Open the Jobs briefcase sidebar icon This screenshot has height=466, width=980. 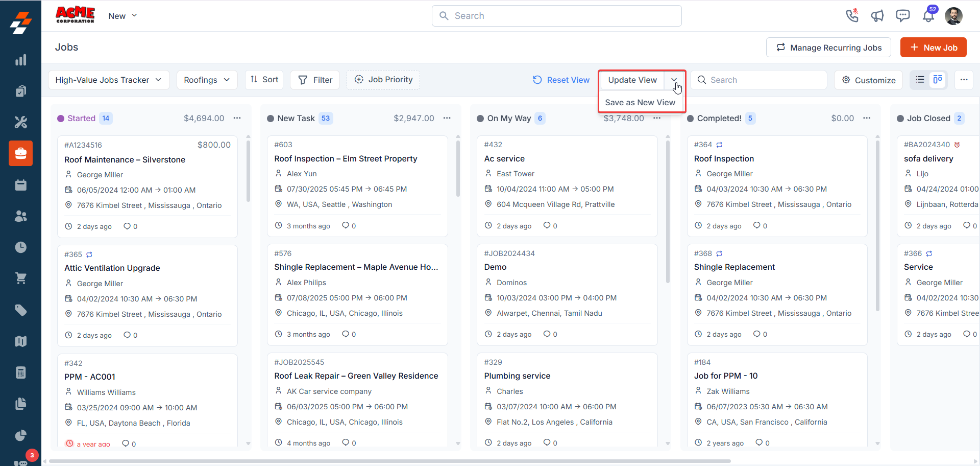tap(20, 153)
